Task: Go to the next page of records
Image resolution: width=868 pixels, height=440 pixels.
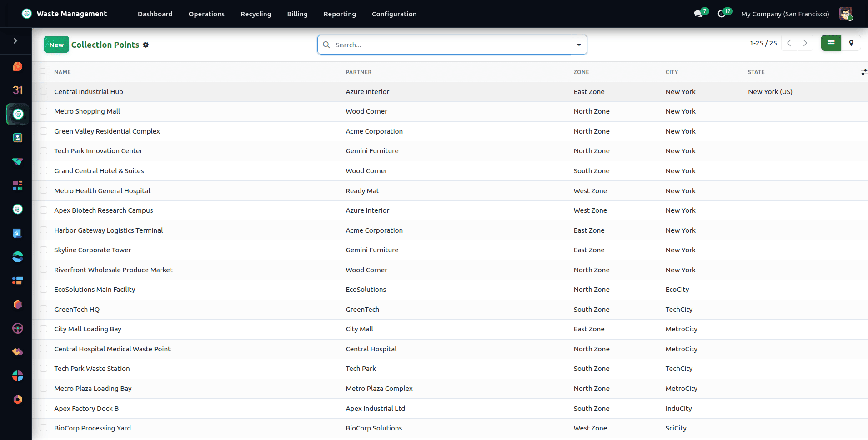Action: (x=805, y=43)
